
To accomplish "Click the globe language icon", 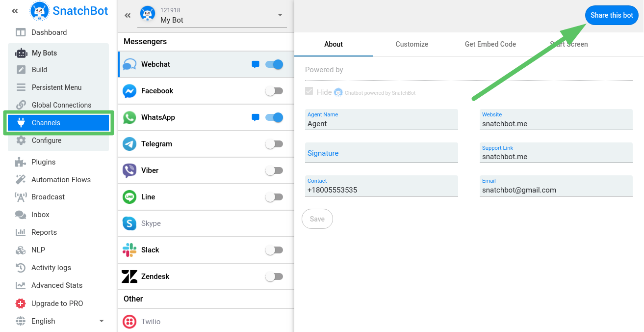I will click(21, 321).
